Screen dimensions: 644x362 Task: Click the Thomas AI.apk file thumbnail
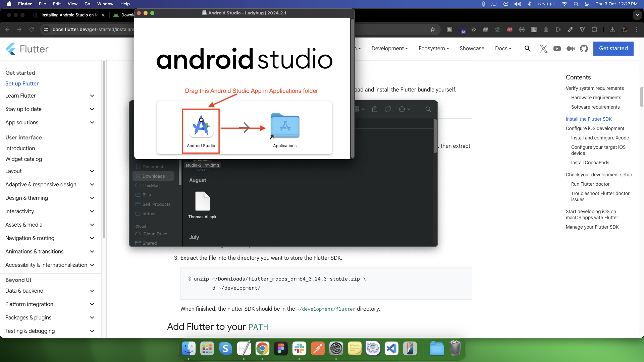click(x=202, y=201)
